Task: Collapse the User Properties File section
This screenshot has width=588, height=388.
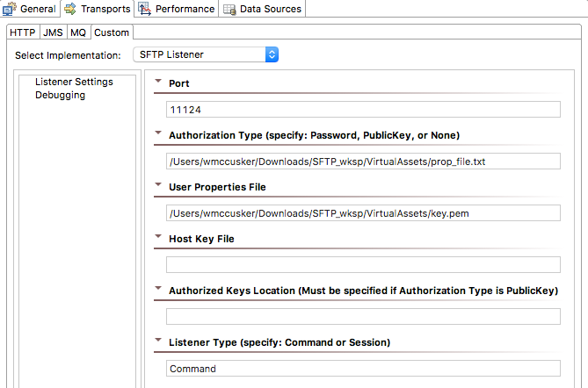Action: (x=158, y=184)
